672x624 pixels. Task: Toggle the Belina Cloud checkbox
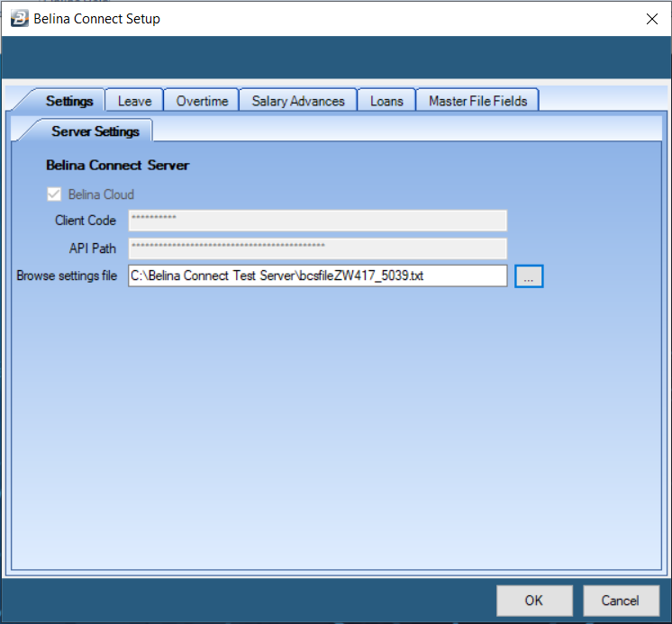click(x=54, y=194)
